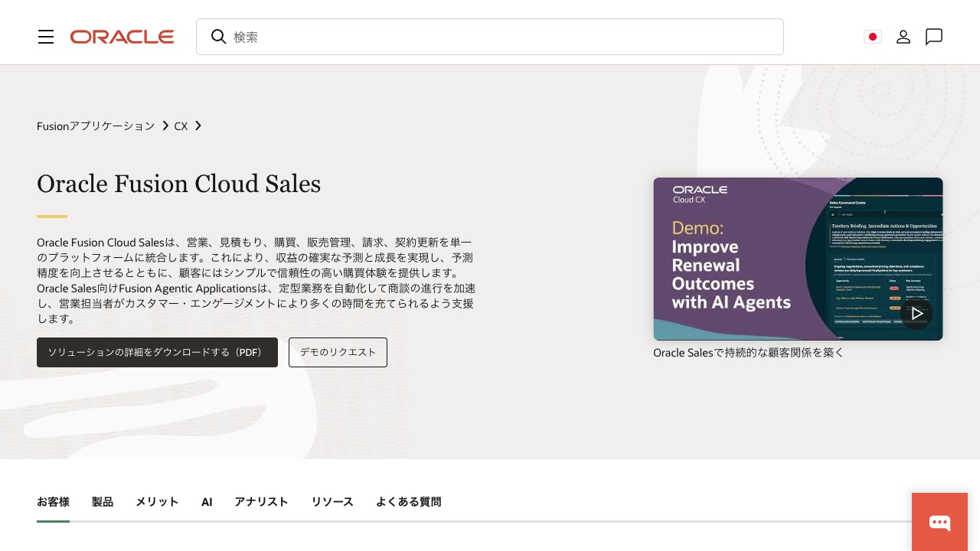The image size is (980, 551).
Task: Open the リソース tab
Action: pos(332,502)
